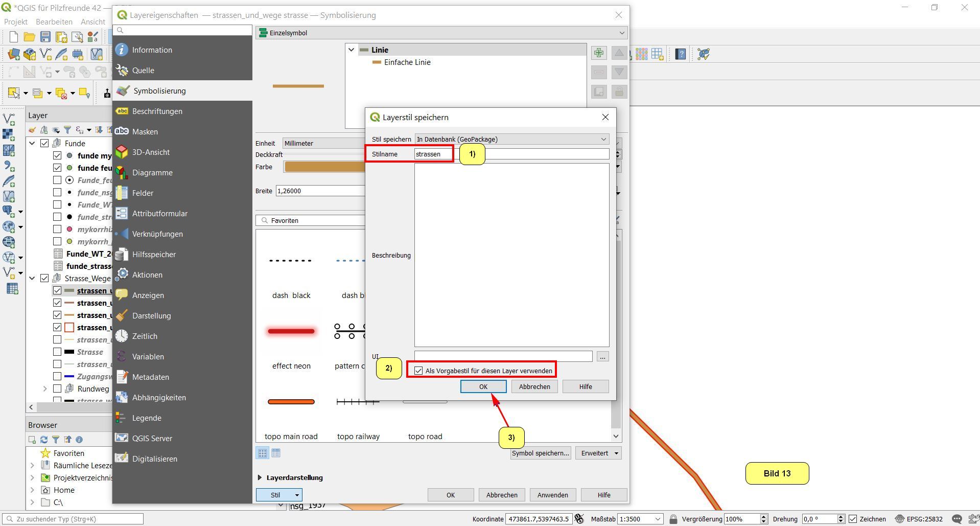The image size is (980, 526).
Task: Select the topo main road symbol
Action: [291, 402]
